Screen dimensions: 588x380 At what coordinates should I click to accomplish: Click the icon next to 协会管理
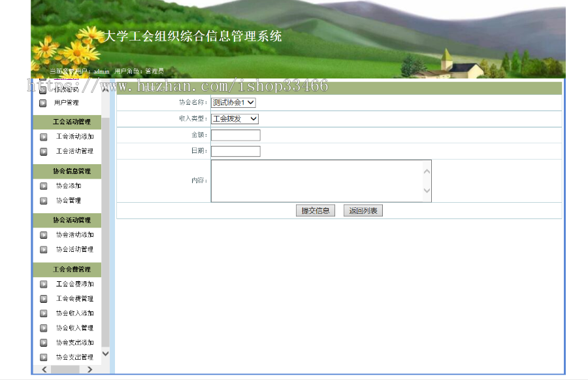click(43, 201)
